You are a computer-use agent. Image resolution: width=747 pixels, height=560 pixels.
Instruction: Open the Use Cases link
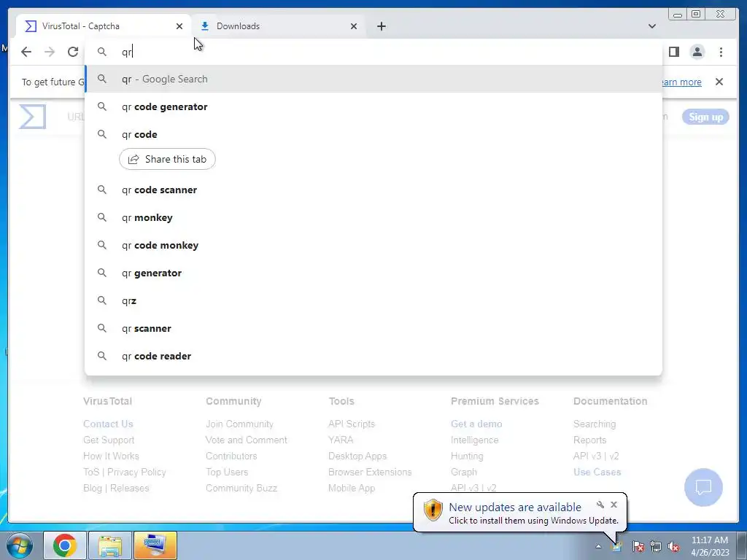(597, 472)
